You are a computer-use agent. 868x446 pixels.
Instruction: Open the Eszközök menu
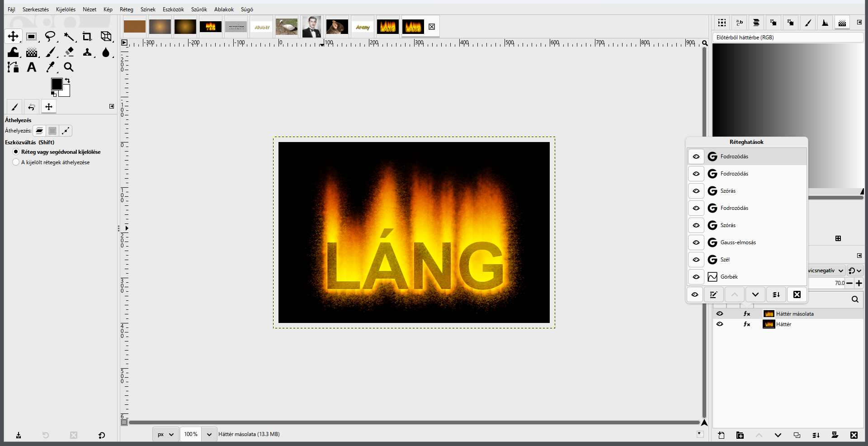173,9
